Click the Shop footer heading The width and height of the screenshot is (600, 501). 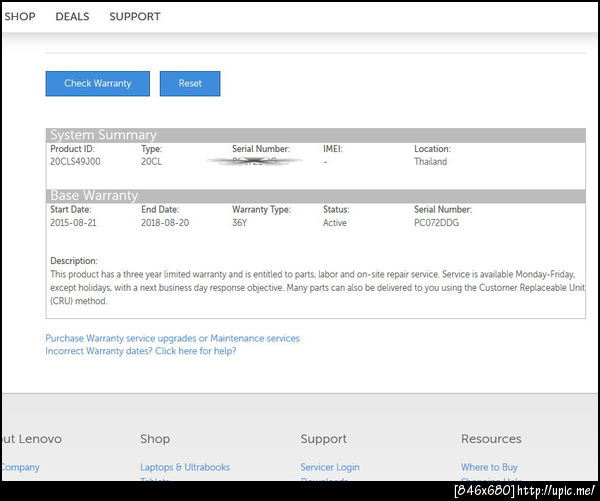[155, 439]
